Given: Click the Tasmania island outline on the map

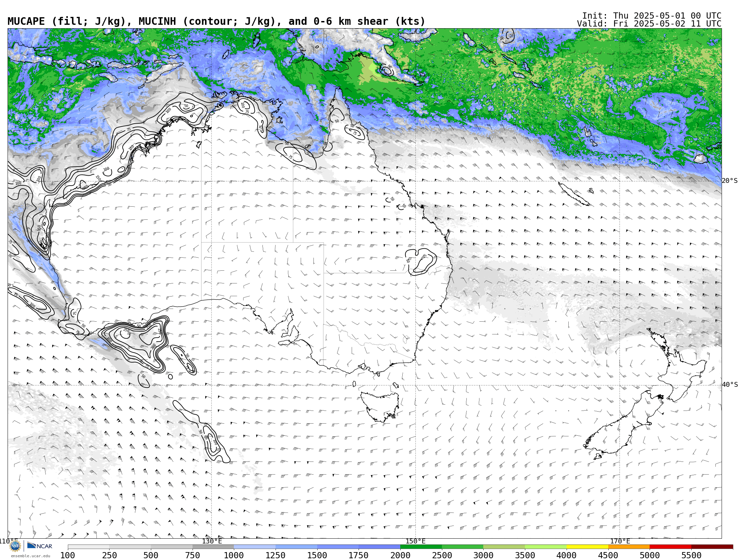Looking at the screenshot, I should pyautogui.click(x=380, y=406).
